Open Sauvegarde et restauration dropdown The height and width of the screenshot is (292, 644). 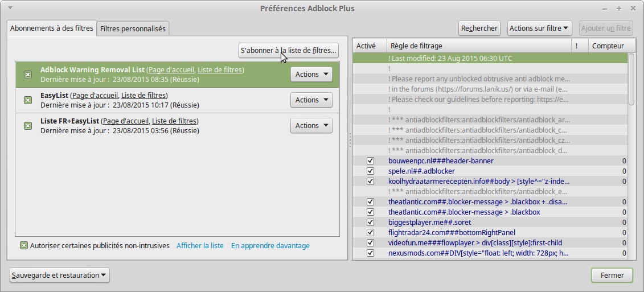[x=60, y=275]
